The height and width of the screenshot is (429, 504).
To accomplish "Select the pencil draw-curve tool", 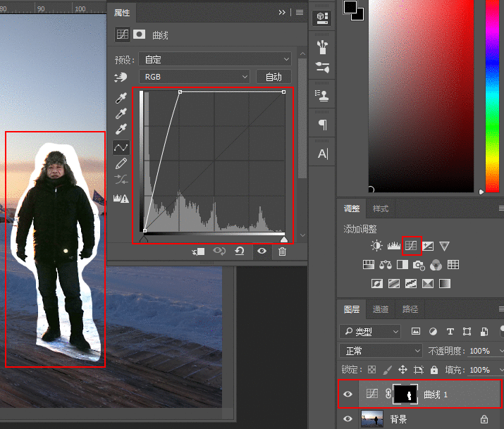I will [121, 163].
